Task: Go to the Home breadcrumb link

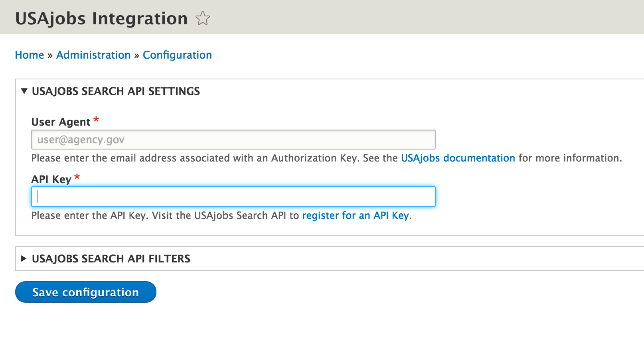Action: point(30,55)
